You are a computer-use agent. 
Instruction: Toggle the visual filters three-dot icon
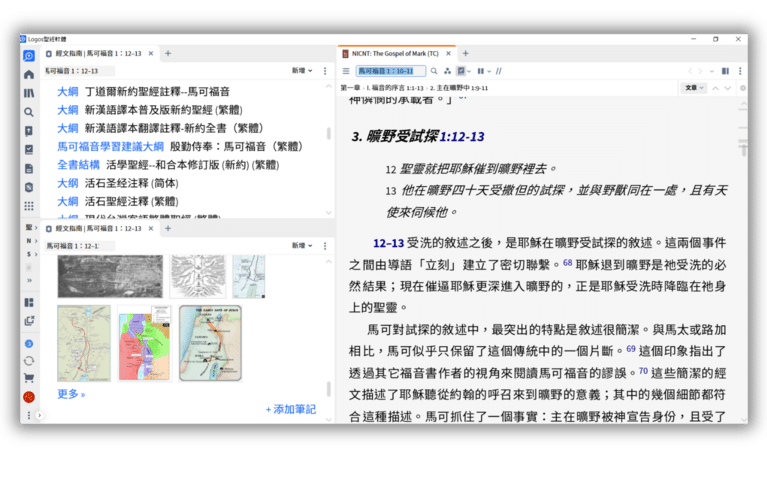447,71
